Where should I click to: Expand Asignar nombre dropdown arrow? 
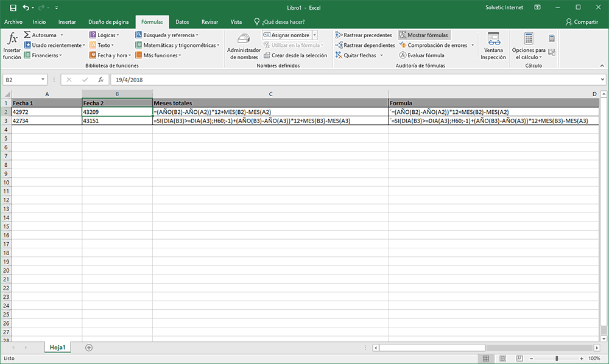point(315,35)
